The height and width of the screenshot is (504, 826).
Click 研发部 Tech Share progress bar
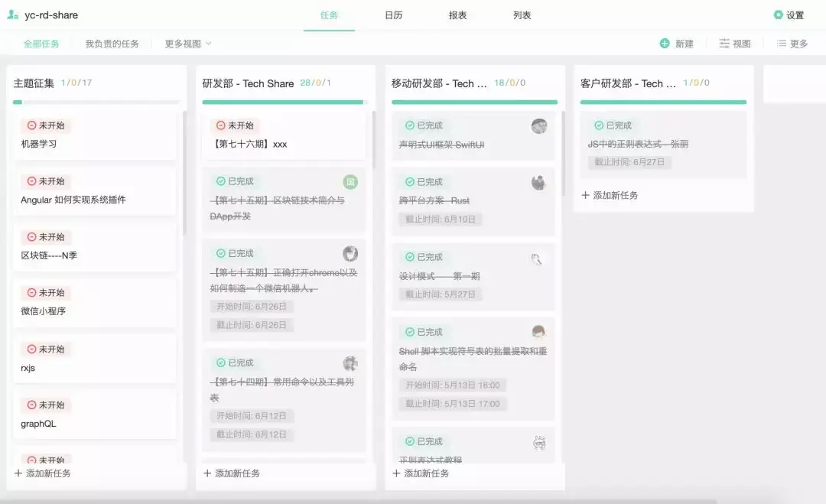[285, 102]
